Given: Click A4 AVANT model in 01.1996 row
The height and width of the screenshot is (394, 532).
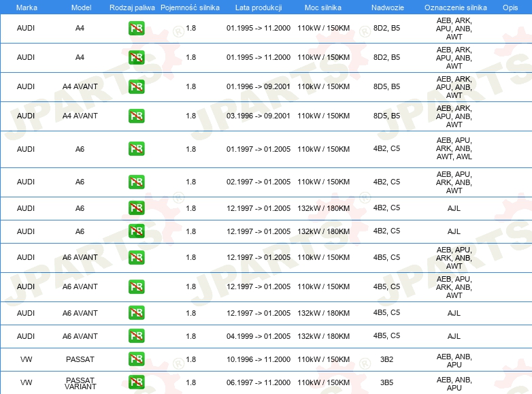Looking at the screenshot, I should pyautogui.click(x=80, y=86).
